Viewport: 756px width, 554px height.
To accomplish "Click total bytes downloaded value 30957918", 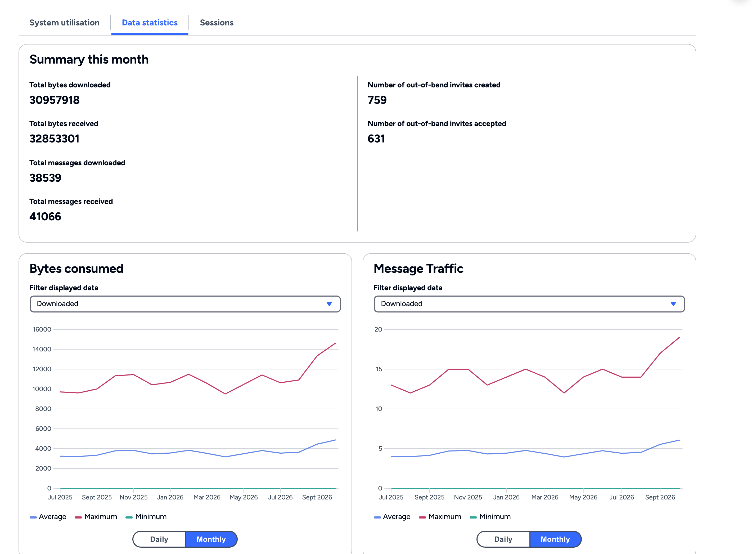I will click(x=54, y=100).
